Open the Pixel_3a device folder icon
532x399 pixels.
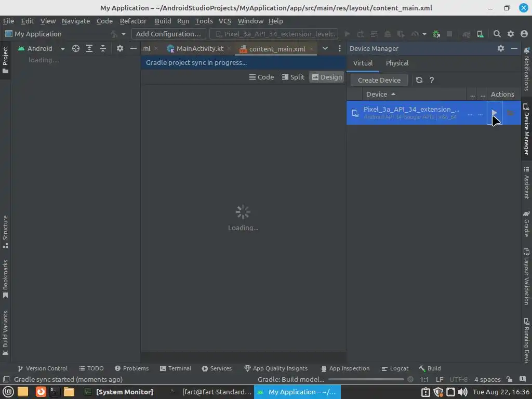tap(510, 113)
